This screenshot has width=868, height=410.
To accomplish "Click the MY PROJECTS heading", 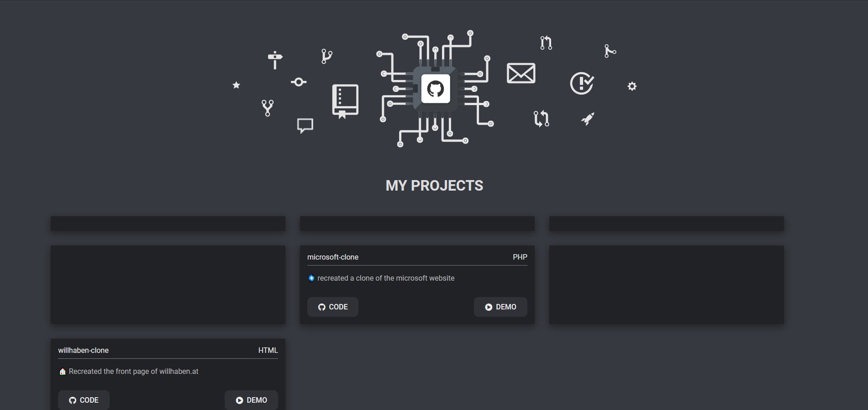I will pyautogui.click(x=434, y=186).
